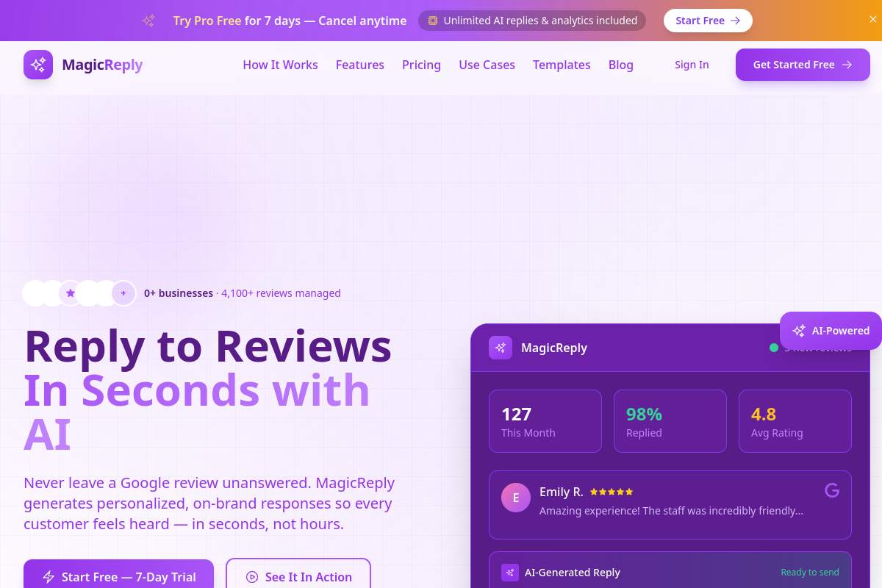882x588 pixels.
Task: Open the Features nav link
Action: tap(360, 65)
